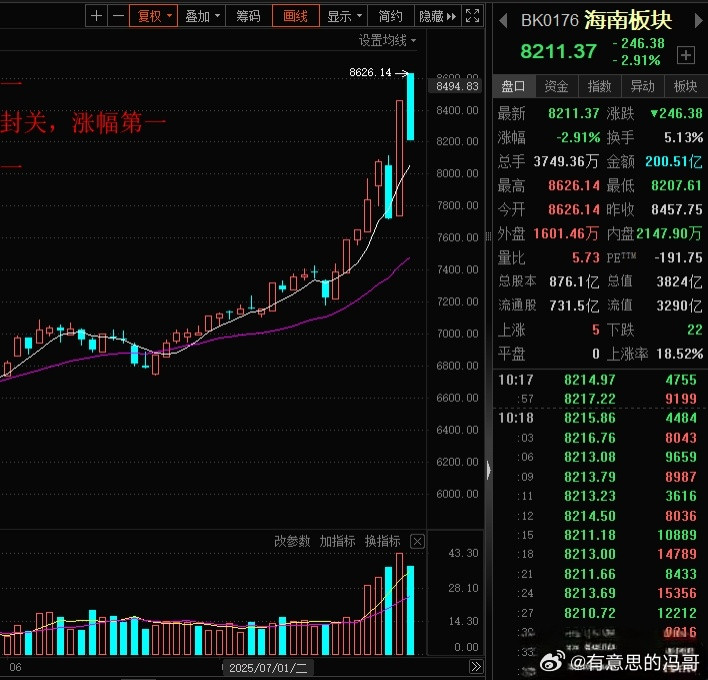Switch to the 板块 tab
708x680 pixels.
[685, 86]
